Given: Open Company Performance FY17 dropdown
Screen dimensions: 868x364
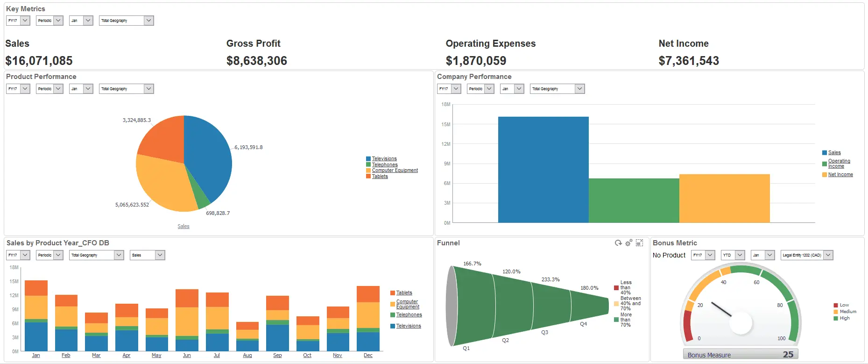Looking at the screenshot, I should pos(449,89).
